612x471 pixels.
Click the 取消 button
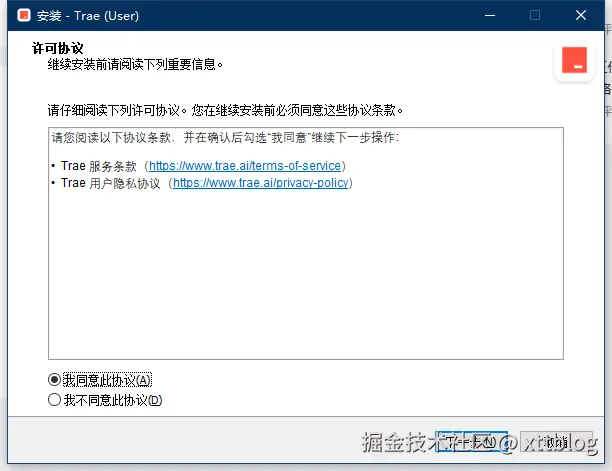[557, 442]
